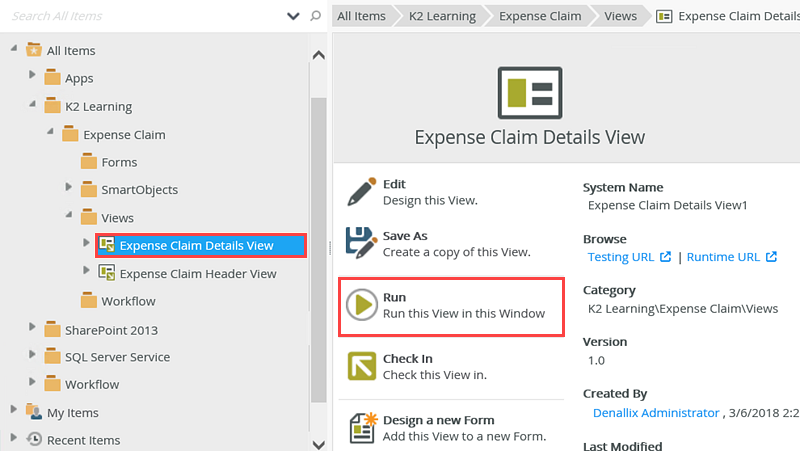Expand the SharePoint 2013 folder
This screenshot has height=451, width=800.
(x=32, y=328)
